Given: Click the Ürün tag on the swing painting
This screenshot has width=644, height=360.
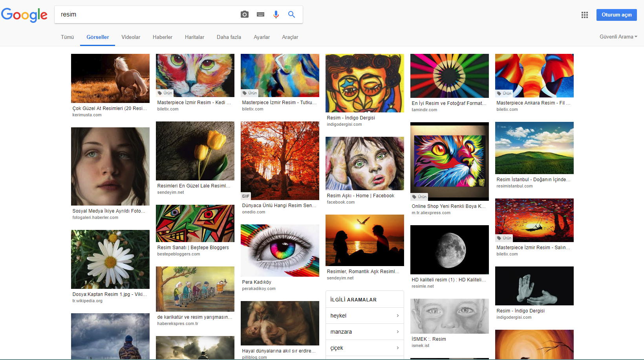Looking at the screenshot, I should (504, 238).
